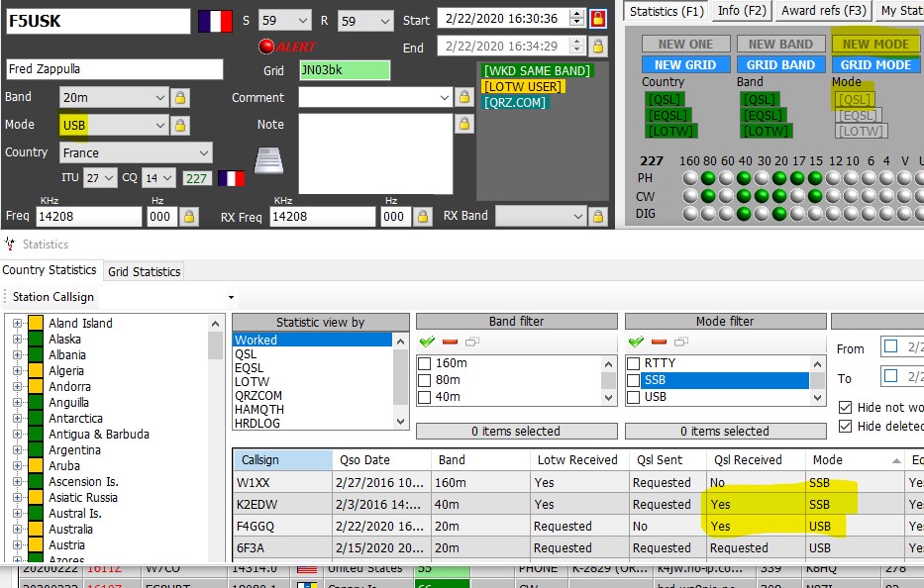The image size is (924, 588).
Task: Click the padlock beside the Comment box
Action: click(464, 97)
